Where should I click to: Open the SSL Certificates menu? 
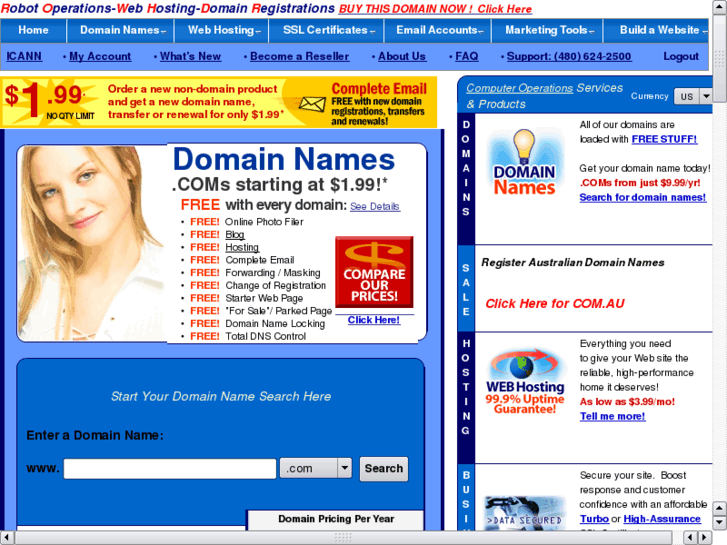(x=326, y=30)
